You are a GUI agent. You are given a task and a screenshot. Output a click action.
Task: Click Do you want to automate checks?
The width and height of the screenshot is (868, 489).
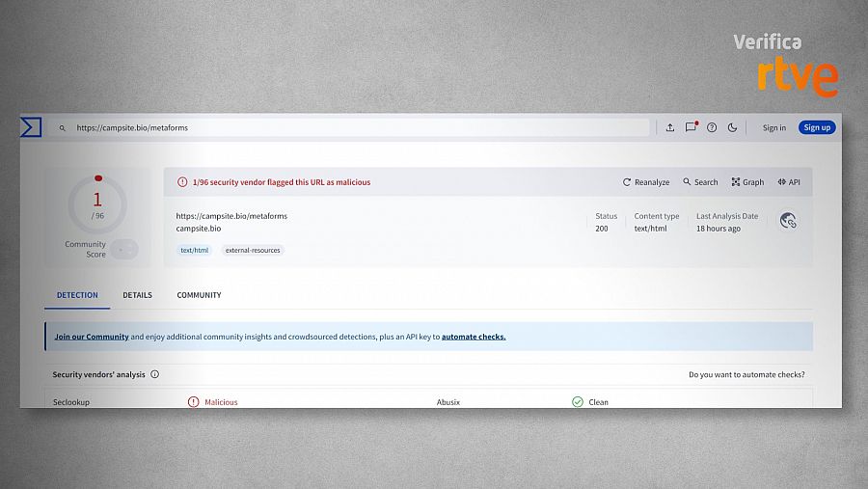point(746,375)
